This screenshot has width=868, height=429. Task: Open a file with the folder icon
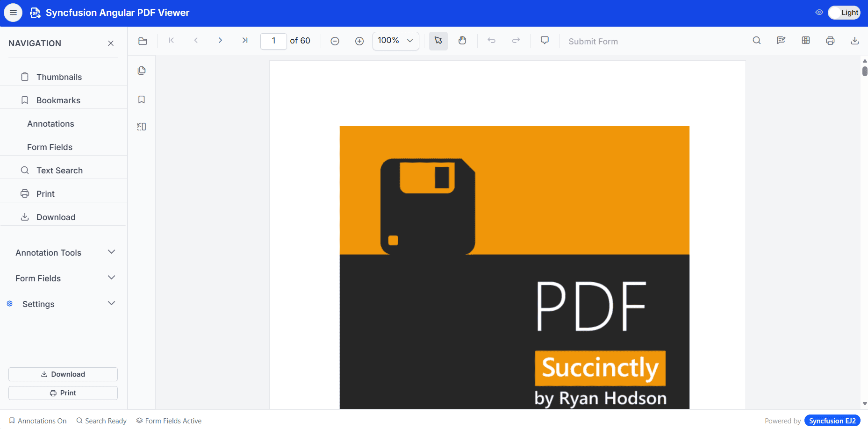[x=143, y=41]
